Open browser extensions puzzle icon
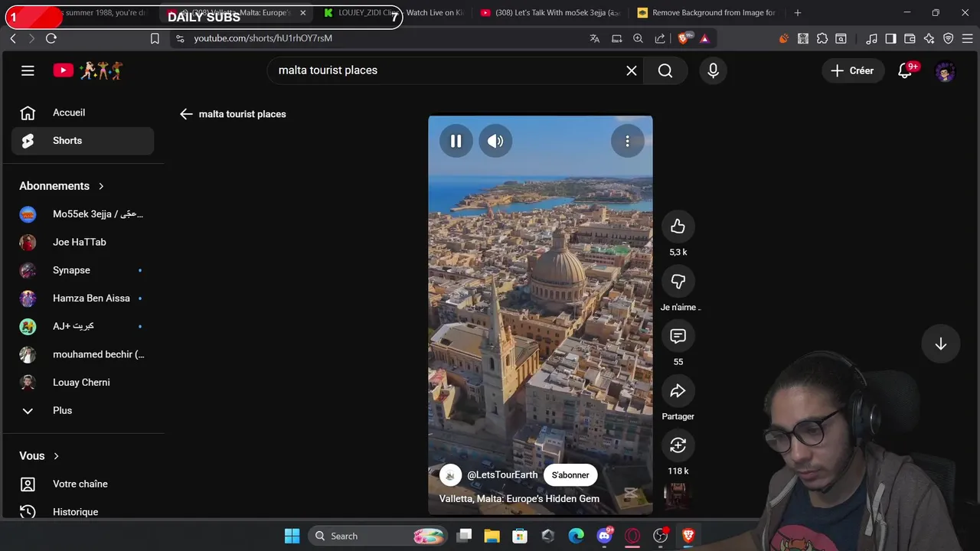 pyautogui.click(x=822, y=38)
